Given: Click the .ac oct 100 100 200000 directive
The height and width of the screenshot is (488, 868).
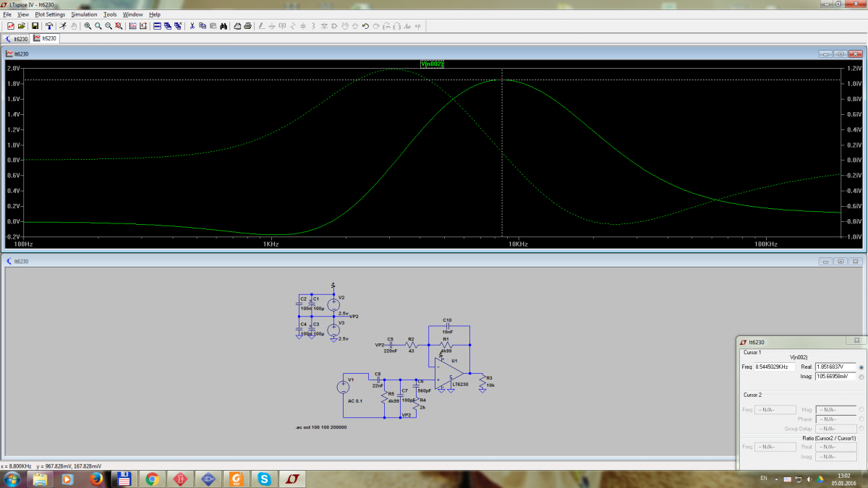Looking at the screenshot, I should click(321, 427).
